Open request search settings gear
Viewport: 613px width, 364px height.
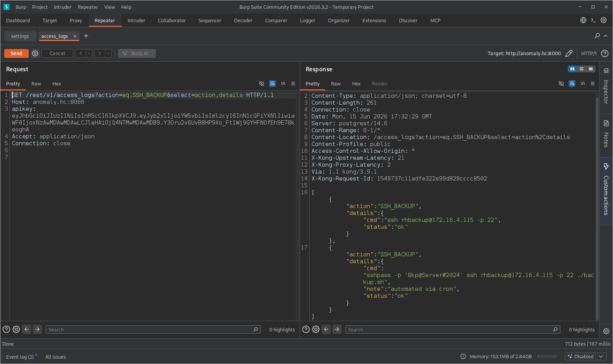[x=16, y=329]
